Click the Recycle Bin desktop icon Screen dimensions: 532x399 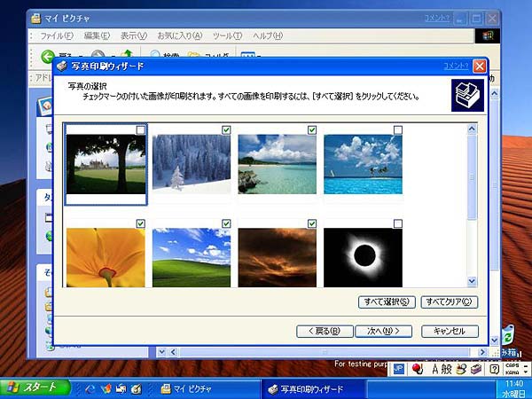(x=508, y=336)
